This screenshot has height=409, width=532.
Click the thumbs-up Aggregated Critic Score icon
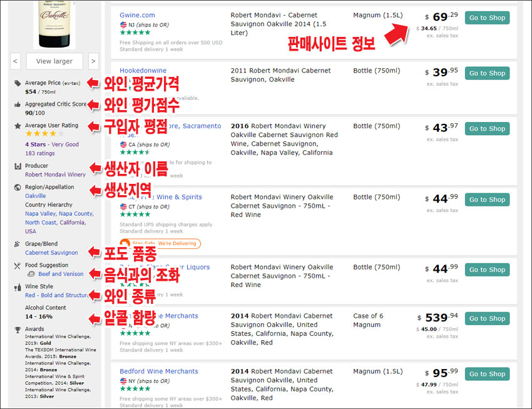click(18, 104)
